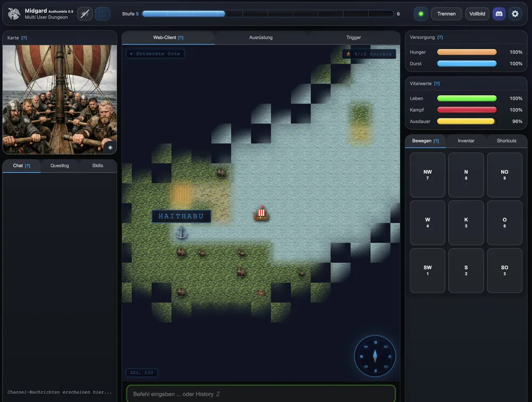Move northeast with the NO button

tap(504, 175)
